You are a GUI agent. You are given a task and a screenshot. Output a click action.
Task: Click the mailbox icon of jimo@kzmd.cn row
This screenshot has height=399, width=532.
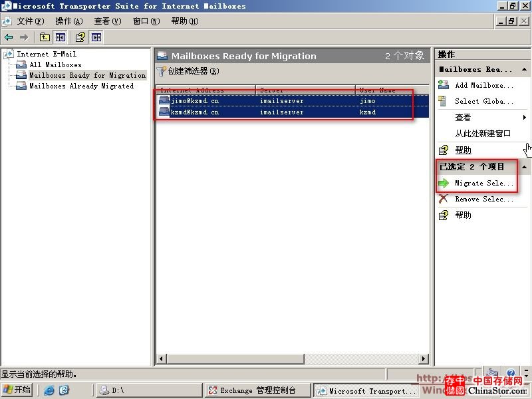click(164, 100)
